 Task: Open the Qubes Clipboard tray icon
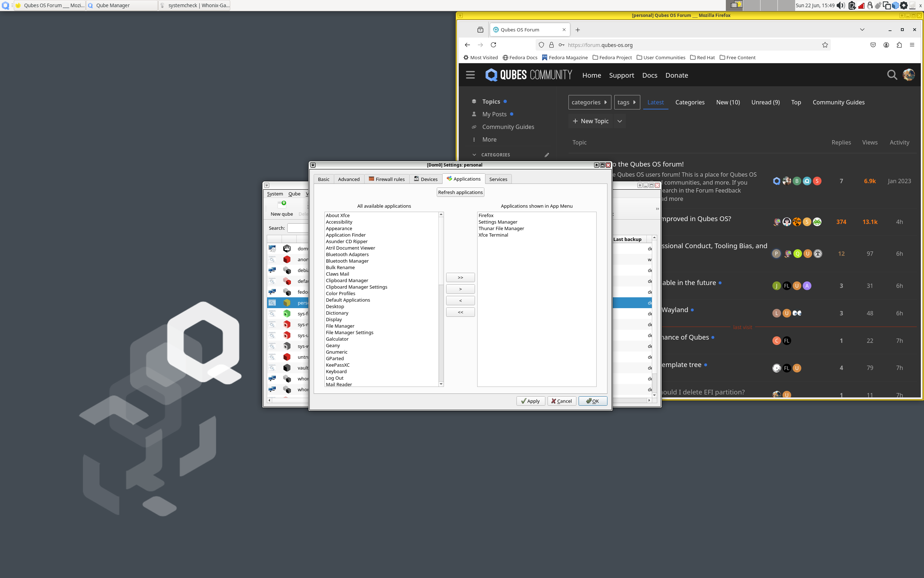[886, 5]
